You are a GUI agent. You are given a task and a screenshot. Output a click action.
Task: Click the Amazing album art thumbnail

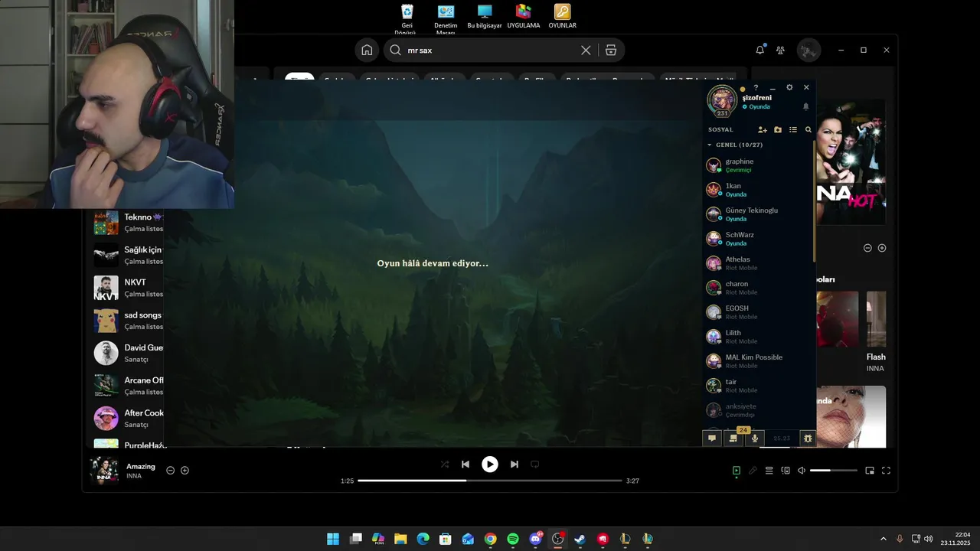(x=104, y=471)
